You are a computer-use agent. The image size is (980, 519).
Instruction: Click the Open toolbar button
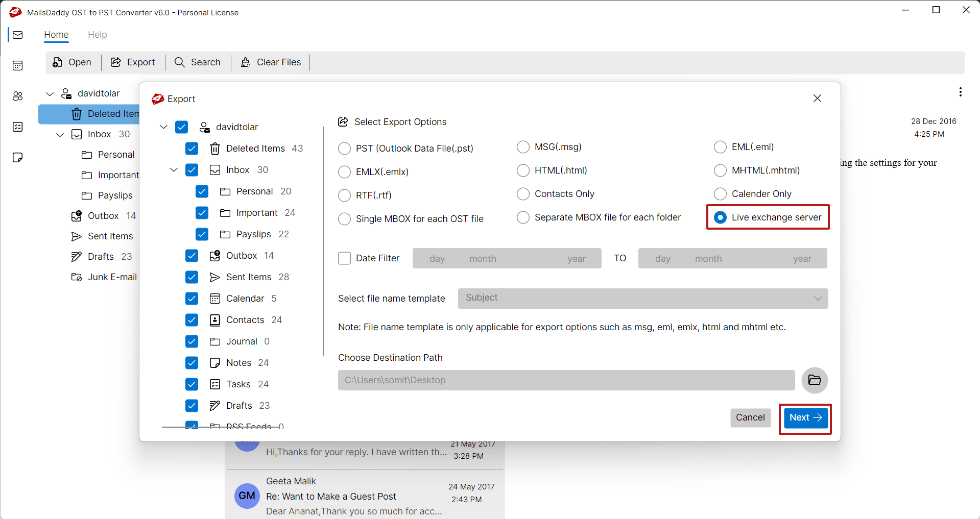tap(72, 62)
